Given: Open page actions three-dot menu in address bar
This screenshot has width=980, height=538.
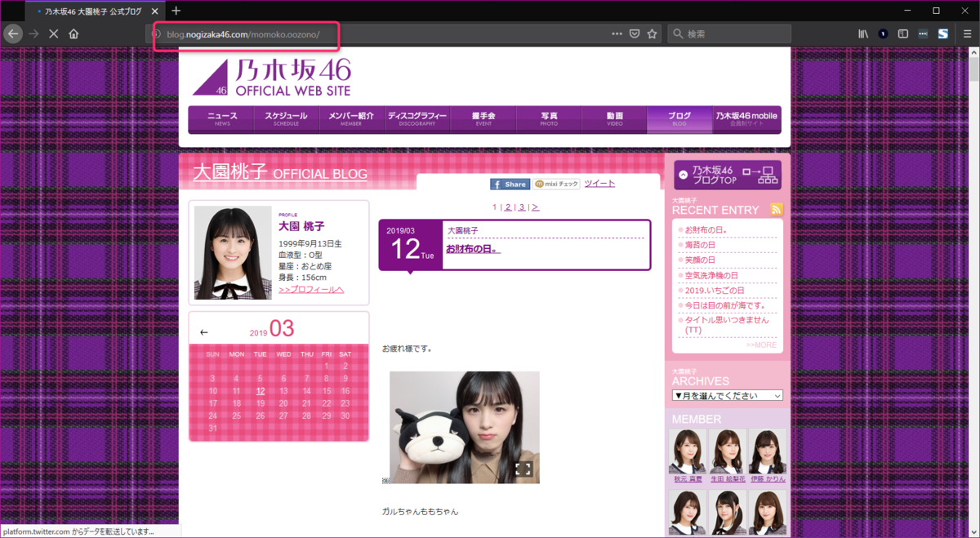Looking at the screenshot, I should (617, 33).
